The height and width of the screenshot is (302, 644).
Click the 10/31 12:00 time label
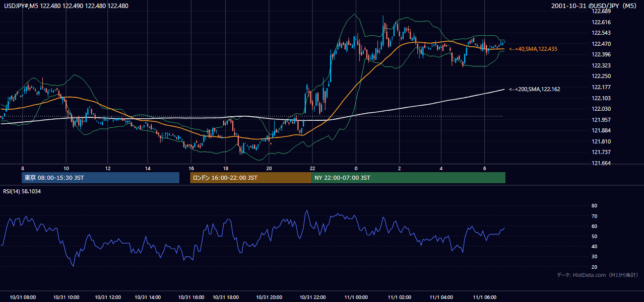[107, 297]
